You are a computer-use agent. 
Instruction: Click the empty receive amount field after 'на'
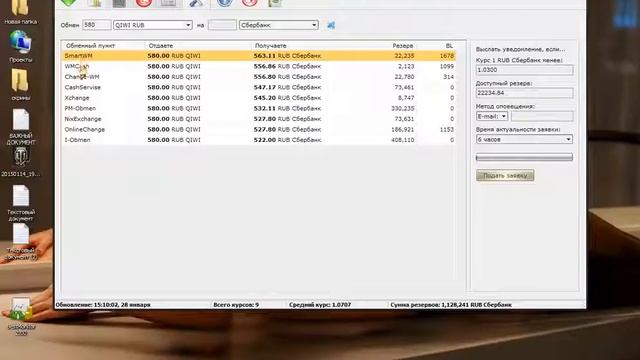[222, 25]
